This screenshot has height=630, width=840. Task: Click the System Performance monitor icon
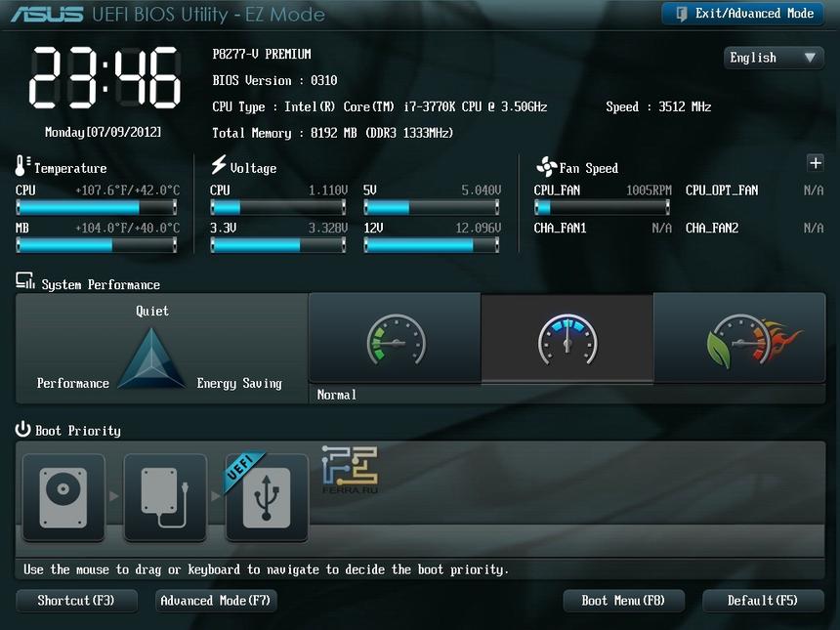pyautogui.click(x=25, y=282)
